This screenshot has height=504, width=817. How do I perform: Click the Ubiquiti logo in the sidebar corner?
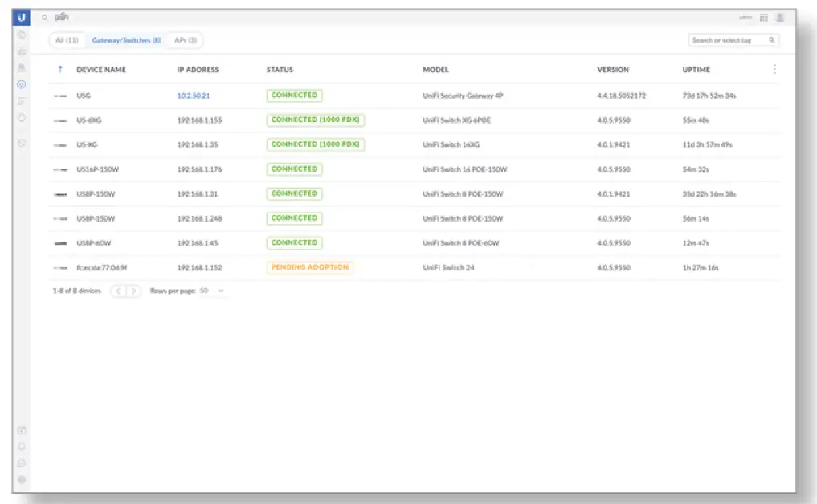[x=22, y=17]
